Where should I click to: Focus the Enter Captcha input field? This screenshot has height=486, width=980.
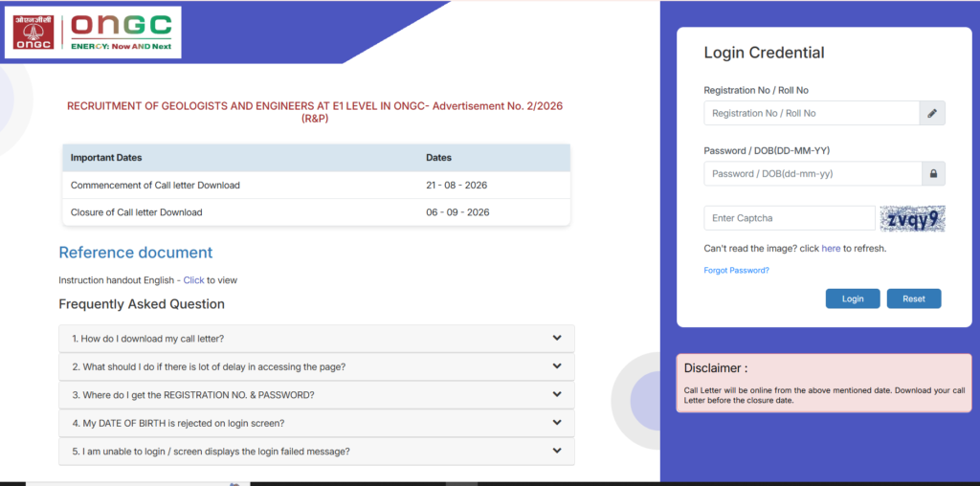(790, 218)
